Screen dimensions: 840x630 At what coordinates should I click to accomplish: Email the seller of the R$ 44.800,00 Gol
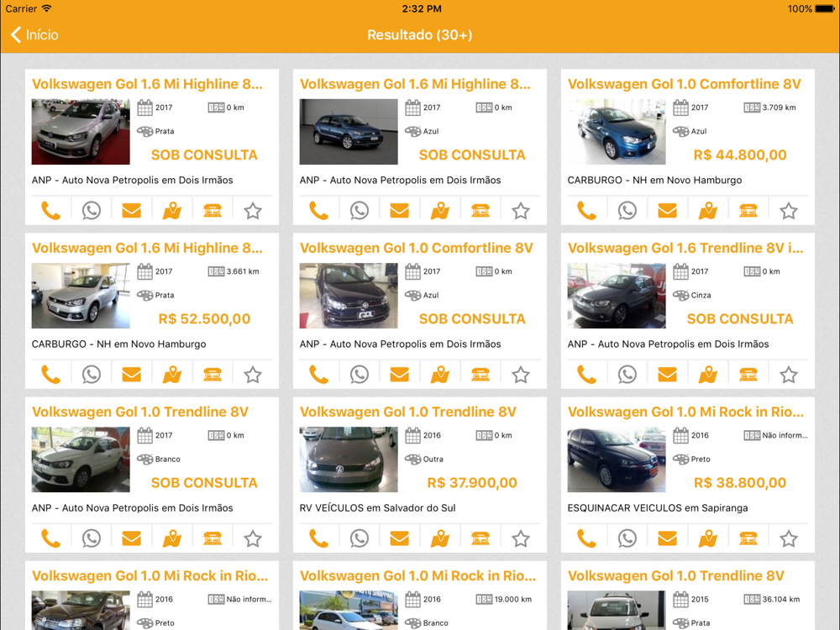(x=667, y=211)
